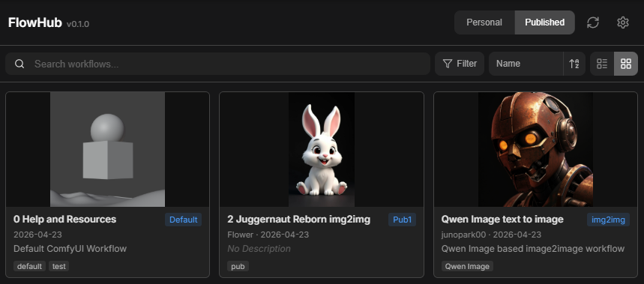The height and width of the screenshot is (284, 644).
Task: Click the img2img category badge
Action: tap(608, 220)
